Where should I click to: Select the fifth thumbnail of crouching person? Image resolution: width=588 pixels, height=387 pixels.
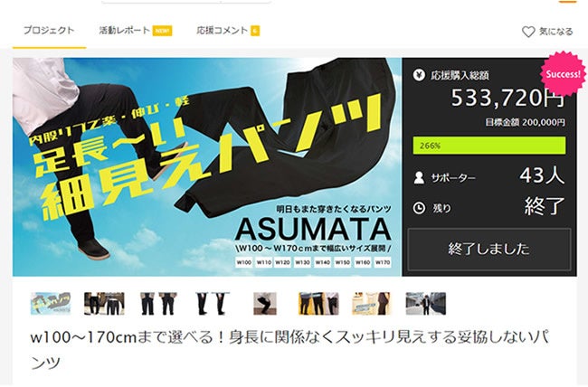tap(265, 304)
